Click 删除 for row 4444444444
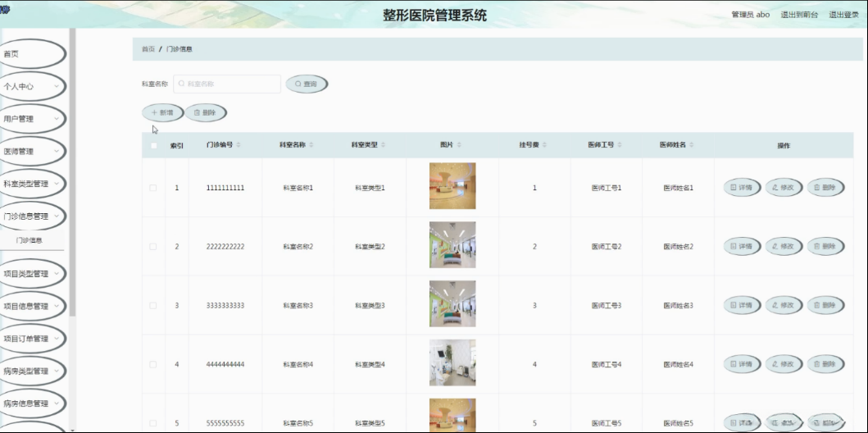The height and width of the screenshot is (433, 868). tap(825, 364)
